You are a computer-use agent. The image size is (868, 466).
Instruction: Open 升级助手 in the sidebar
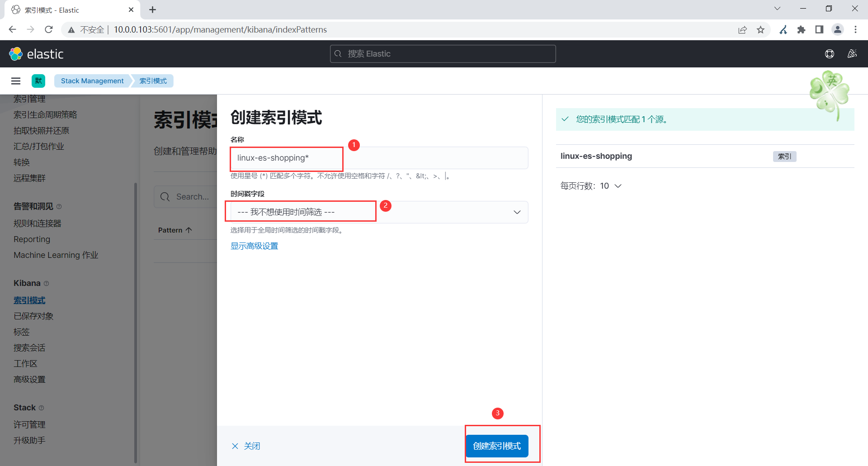point(29,441)
